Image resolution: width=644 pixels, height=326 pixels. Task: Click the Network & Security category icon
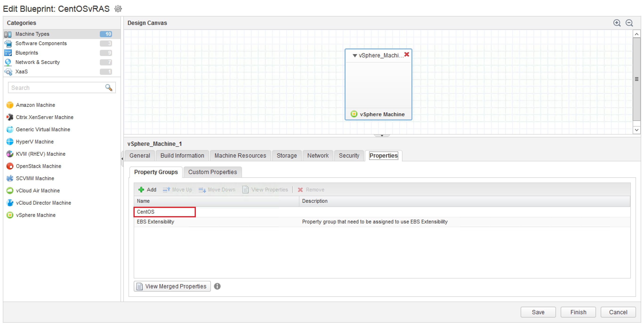pos(8,62)
